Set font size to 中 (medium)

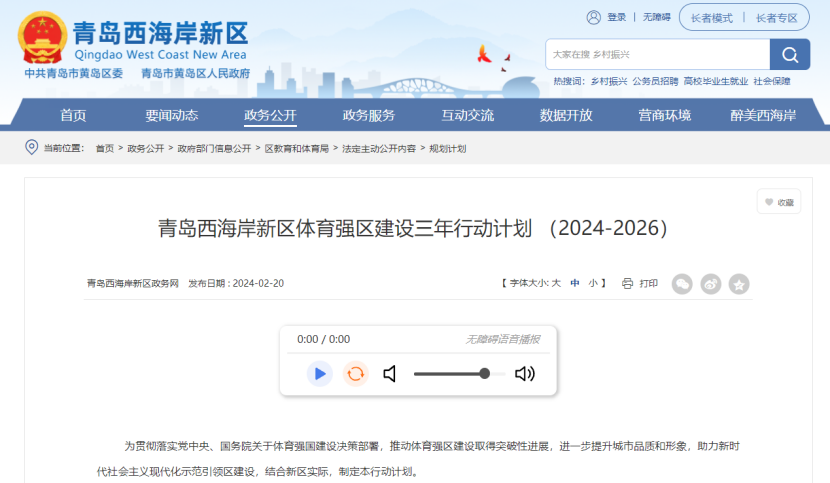[x=575, y=284]
